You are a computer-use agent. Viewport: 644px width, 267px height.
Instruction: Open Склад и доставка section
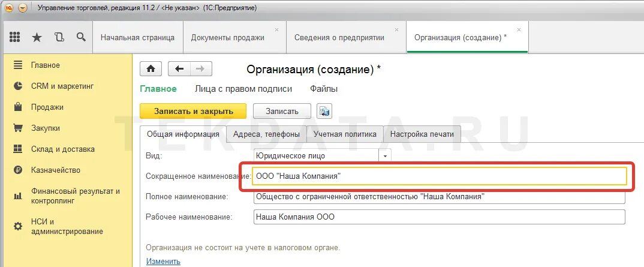(63, 149)
